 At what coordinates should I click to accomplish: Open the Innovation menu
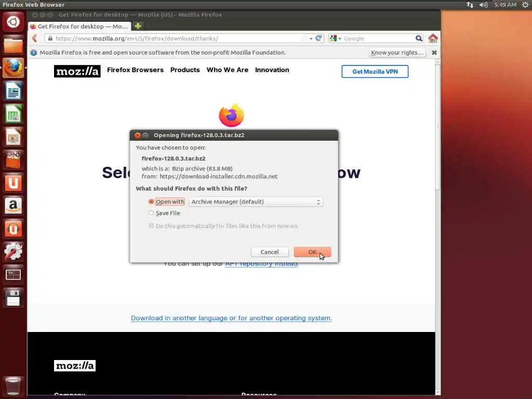coord(272,70)
